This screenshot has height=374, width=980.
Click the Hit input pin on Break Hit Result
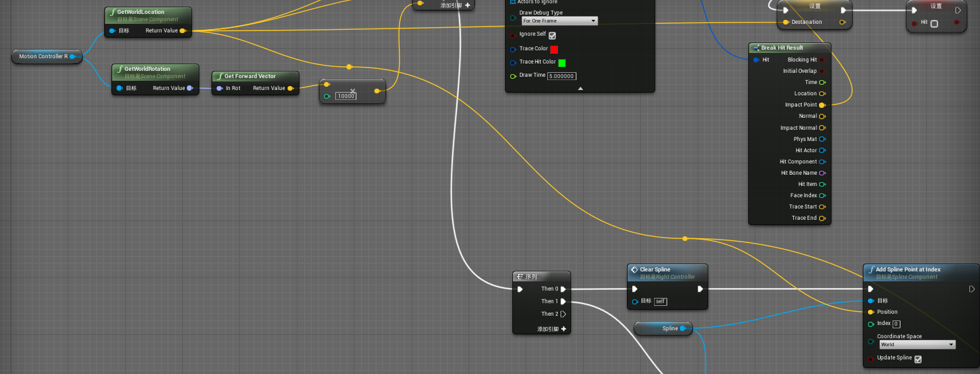[x=756, y=60]
